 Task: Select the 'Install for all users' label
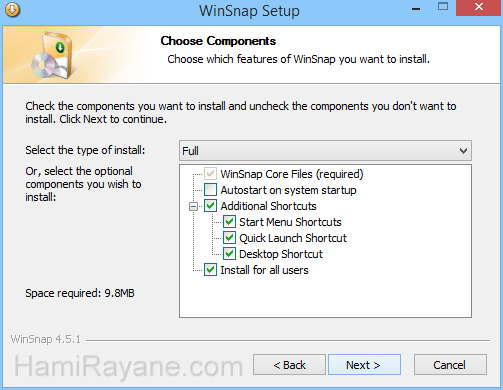click(x=264, y=270)
